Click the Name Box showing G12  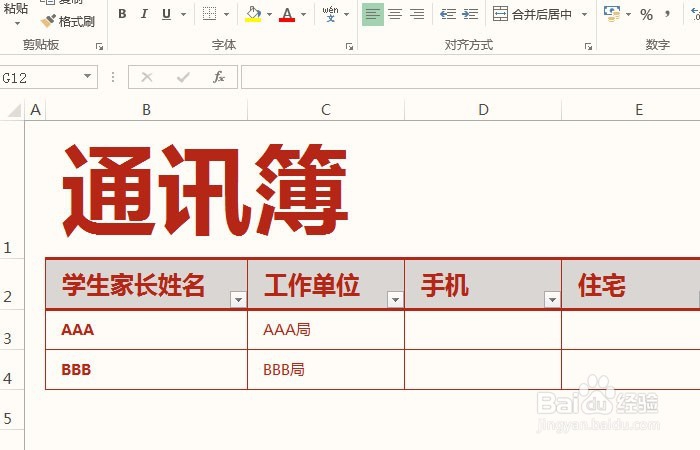pyautogui.click(x=40, y=78)
